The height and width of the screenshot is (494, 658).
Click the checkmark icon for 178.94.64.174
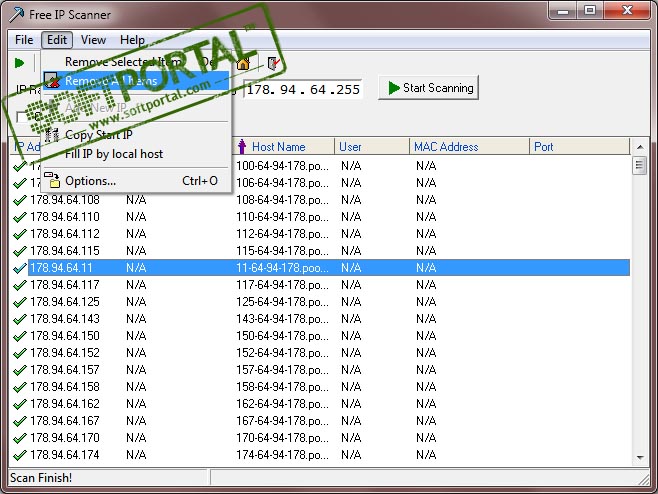point(20,455)
